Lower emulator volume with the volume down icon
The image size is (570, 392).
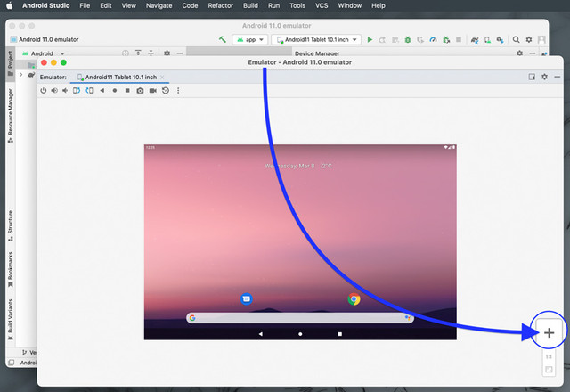65,91
